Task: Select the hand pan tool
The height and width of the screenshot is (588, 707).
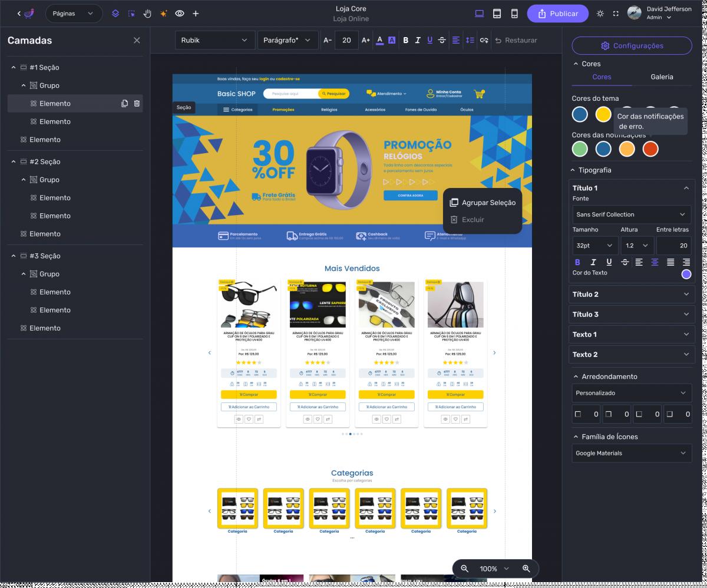Action: (x=147, y=14)
